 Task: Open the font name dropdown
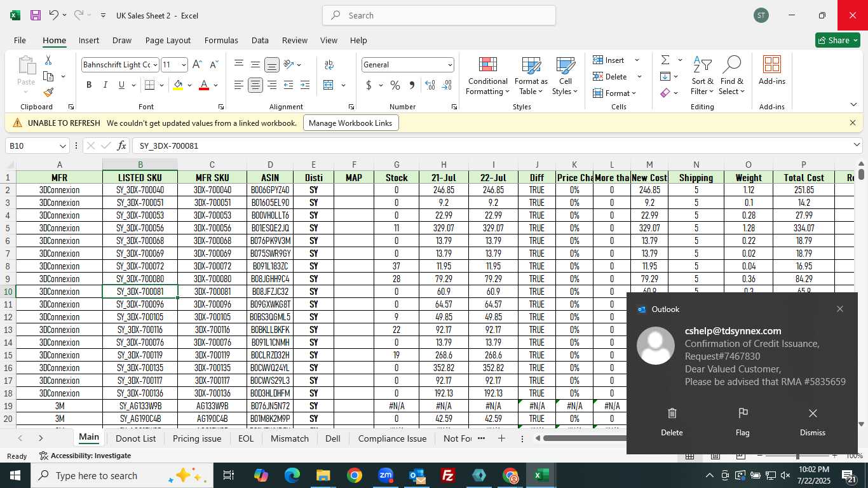pyautogui.click(x=155, y=64)
